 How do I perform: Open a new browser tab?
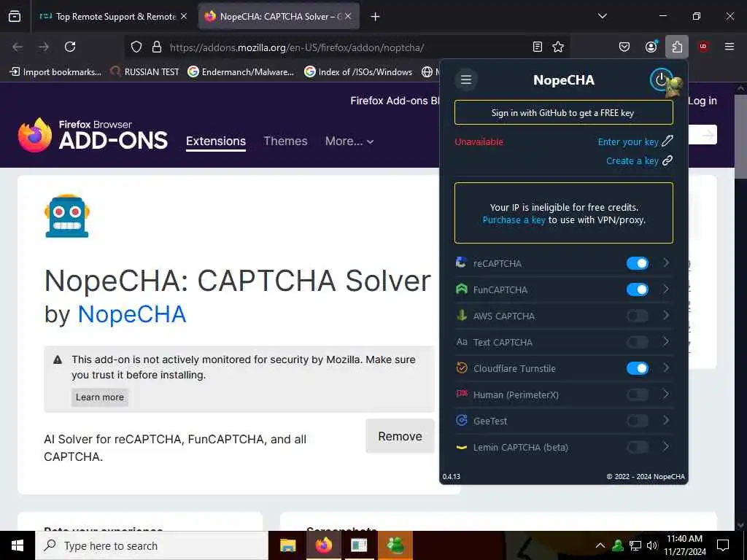click(375, 17)
